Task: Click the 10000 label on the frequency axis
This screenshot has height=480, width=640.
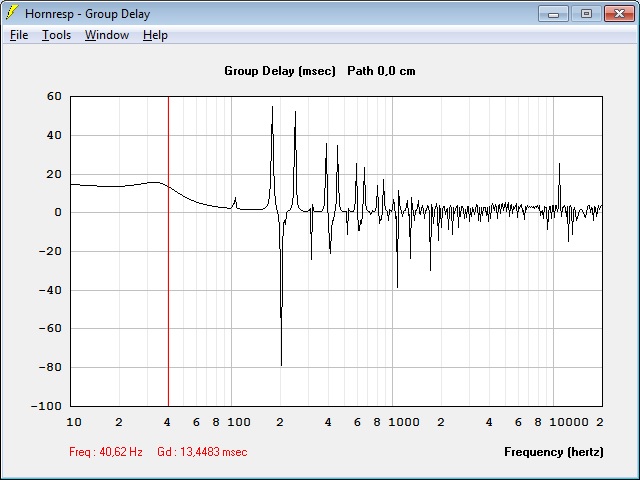Action: point(569,422)
